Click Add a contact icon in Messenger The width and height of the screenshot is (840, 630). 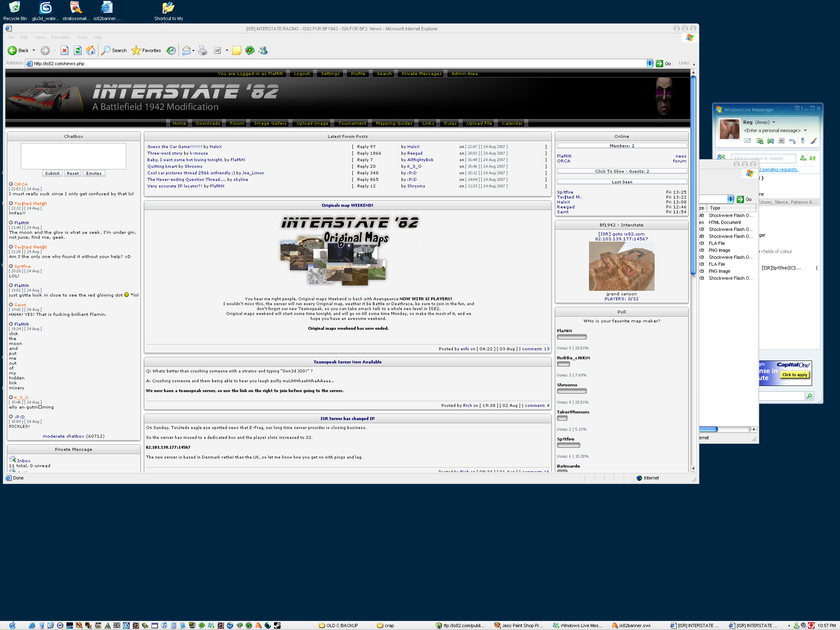pos(803,158)
